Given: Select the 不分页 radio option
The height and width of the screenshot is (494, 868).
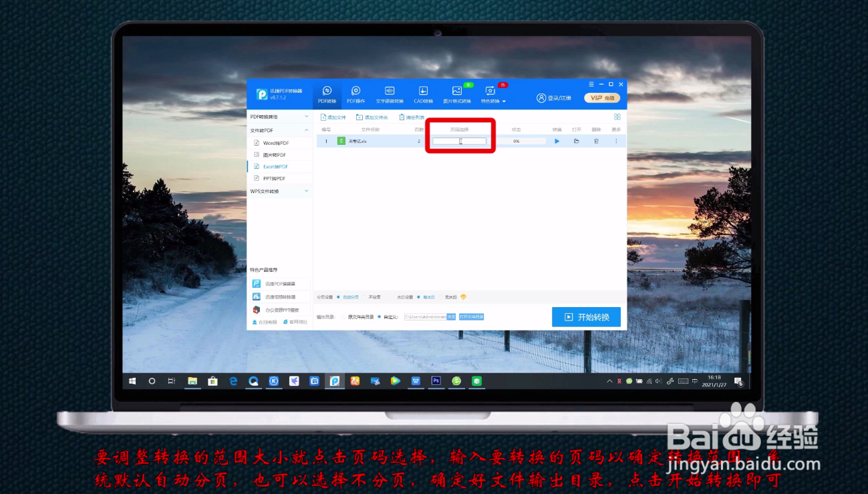Looking at the screenshot, I should [x=372, y=297].
